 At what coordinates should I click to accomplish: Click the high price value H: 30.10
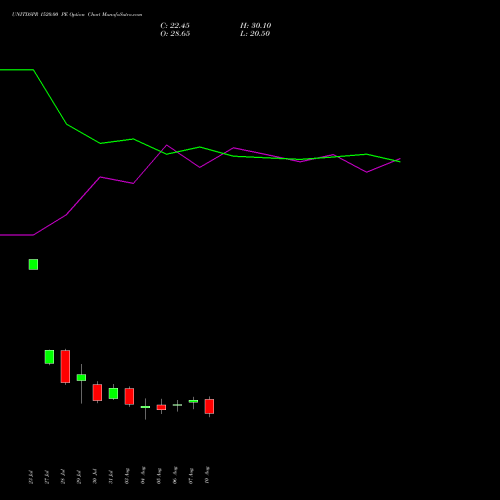pyautogui.click(x=255, y=26)
